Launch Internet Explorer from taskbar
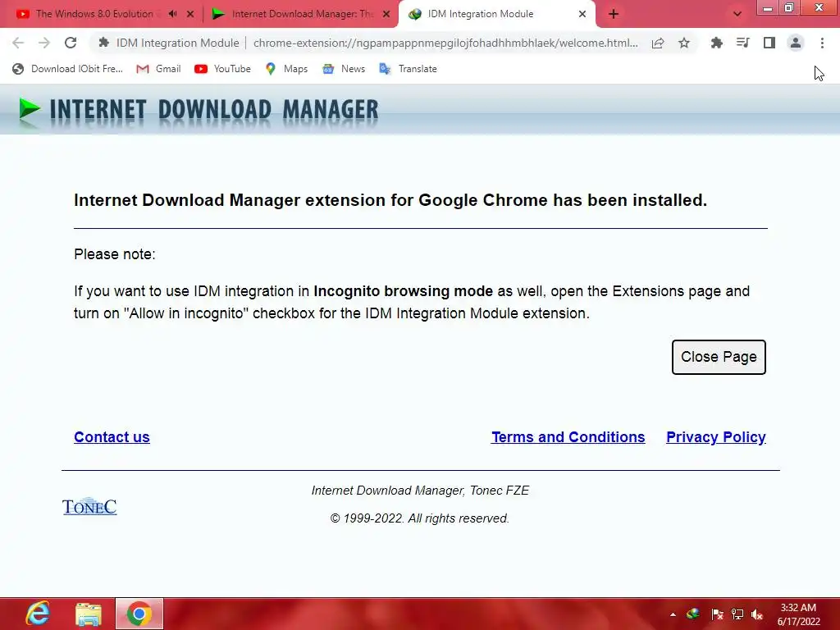840x630 pixels. (38, 614)
